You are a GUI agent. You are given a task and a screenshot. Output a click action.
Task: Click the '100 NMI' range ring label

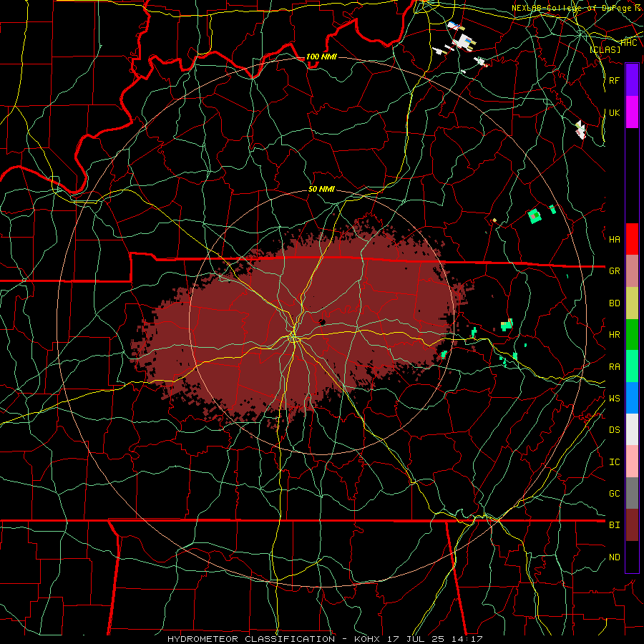(321, 57)
